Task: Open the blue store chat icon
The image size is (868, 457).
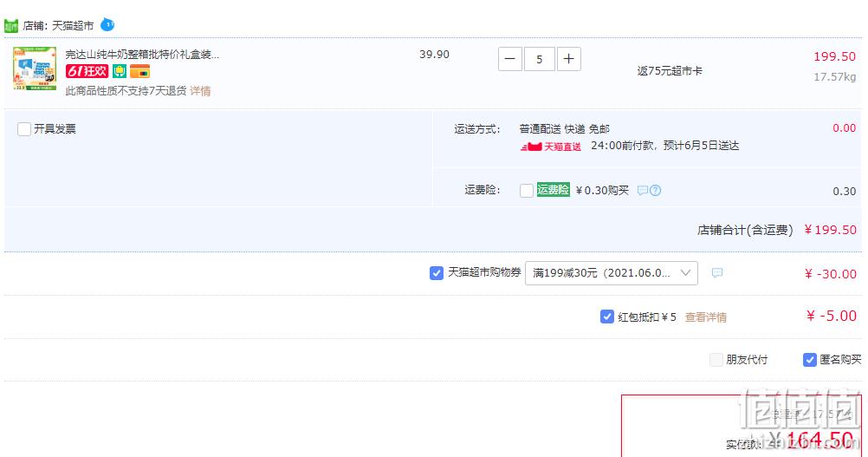Action: coord(107,25)
